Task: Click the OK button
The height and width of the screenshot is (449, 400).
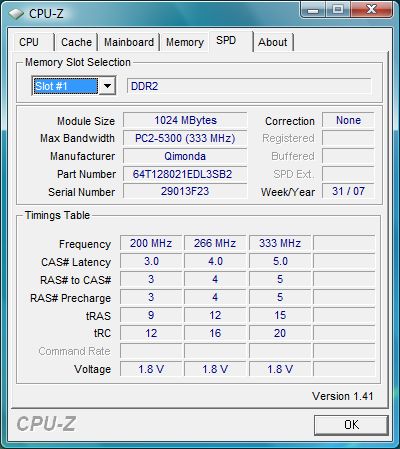Action: coord(351,425)
